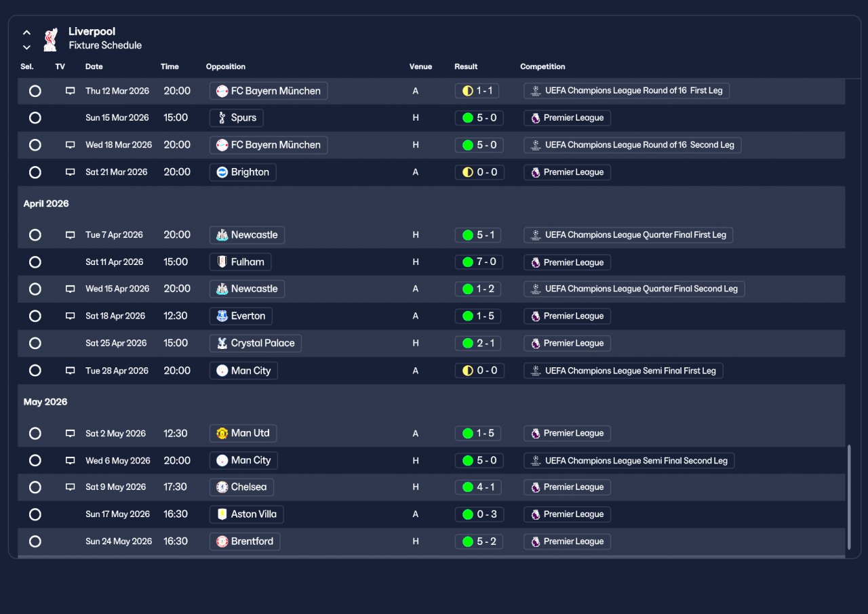Open UEFA Champions League Semi Final Second Leg
The image size is (868, 614).
[629, 460]
